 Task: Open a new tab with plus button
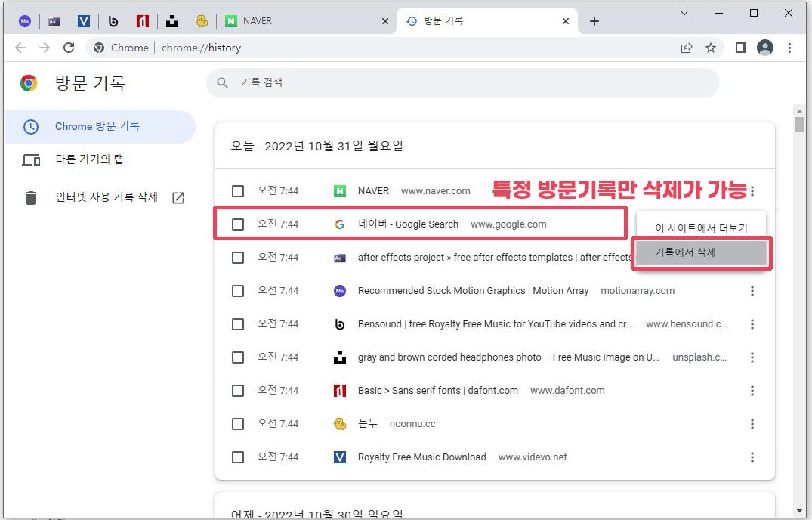click(594, 21)
